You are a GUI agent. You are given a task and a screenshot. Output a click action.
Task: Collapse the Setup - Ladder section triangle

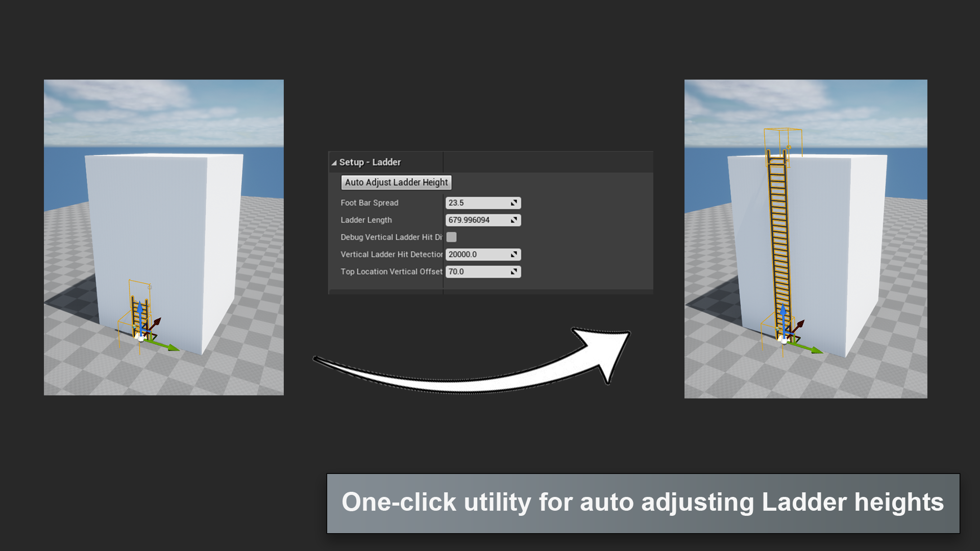334,163
